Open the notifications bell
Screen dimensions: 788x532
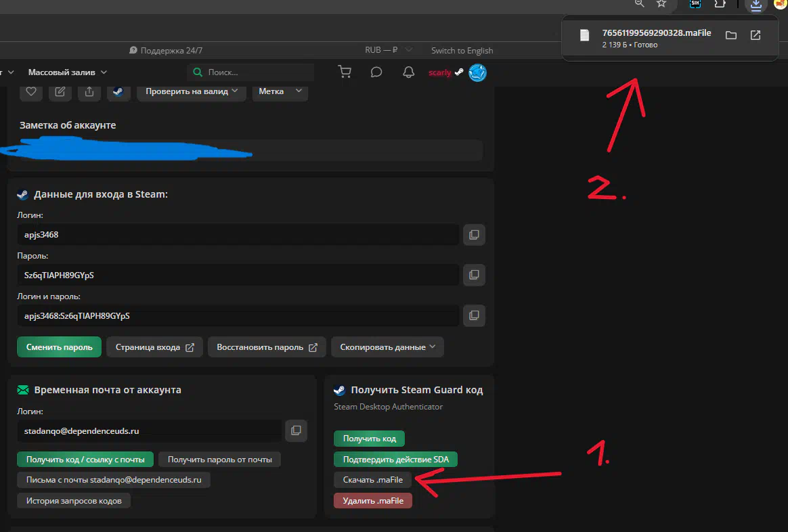tap(408, 72)
